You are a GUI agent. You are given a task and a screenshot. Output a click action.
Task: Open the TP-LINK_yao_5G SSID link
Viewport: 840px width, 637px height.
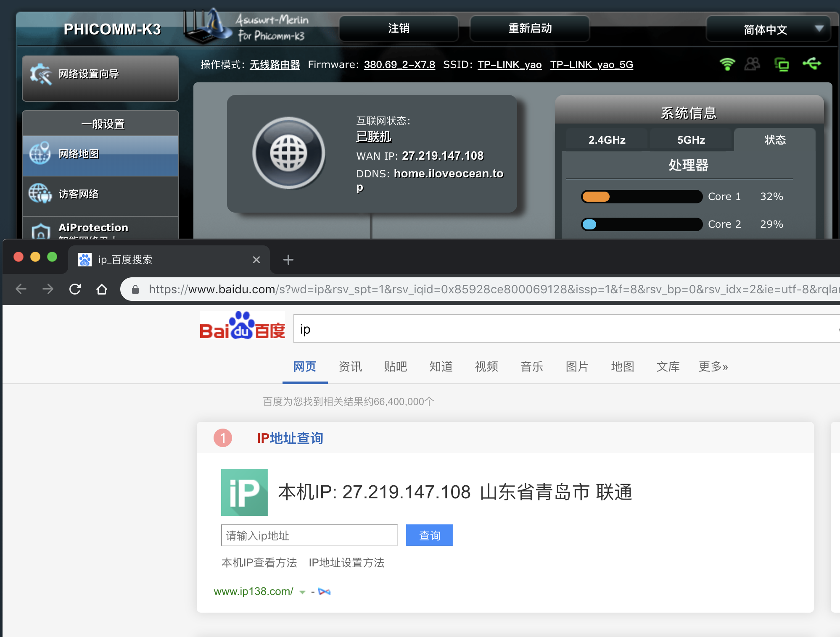592,65
